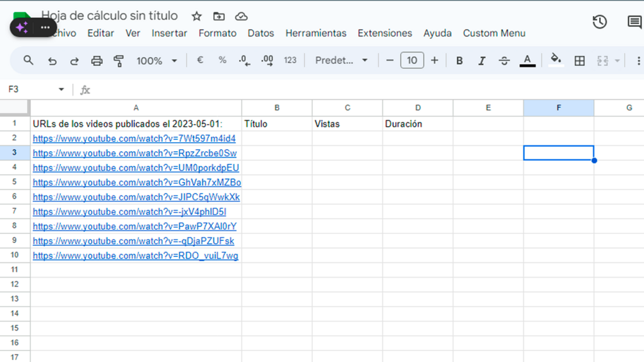
Task: Print the spreadsheet
Action: pos(97,61)
